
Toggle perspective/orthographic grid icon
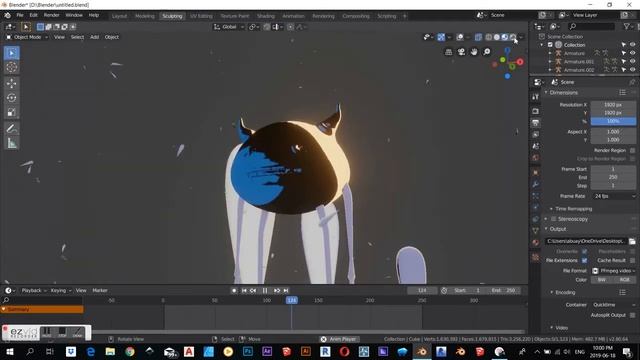[x=449, y=52]
